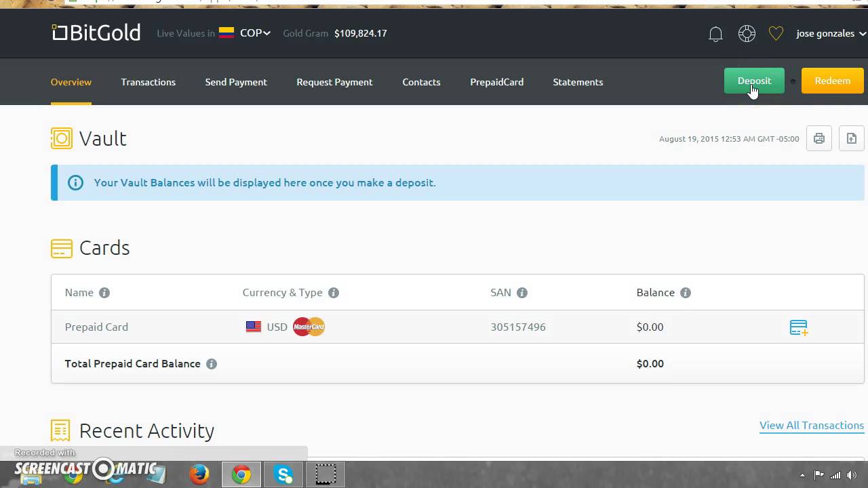Click the support lifebuoy icon

[747, 33]
